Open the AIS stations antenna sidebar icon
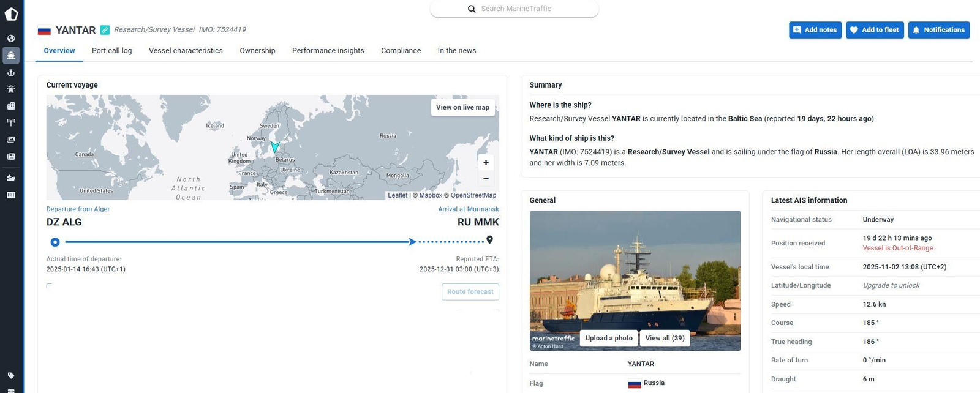 click(x=11, y=122)
